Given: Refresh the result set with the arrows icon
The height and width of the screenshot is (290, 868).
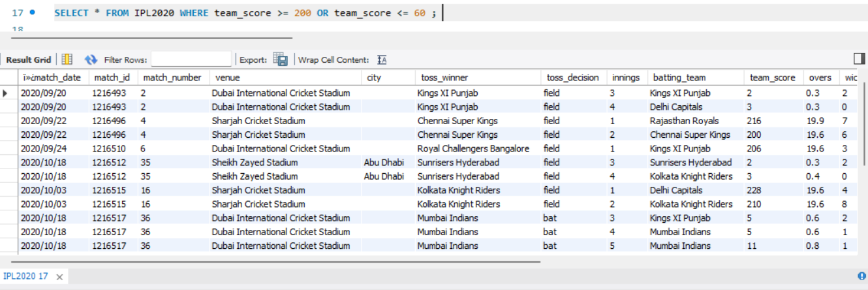Looking at the screenshot, I should click(91, 59).
